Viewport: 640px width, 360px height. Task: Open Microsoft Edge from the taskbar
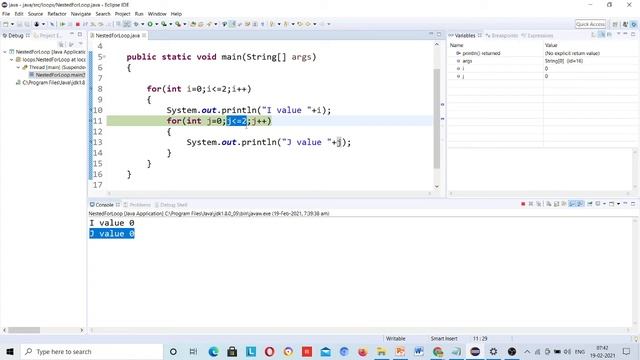[213, 351]
